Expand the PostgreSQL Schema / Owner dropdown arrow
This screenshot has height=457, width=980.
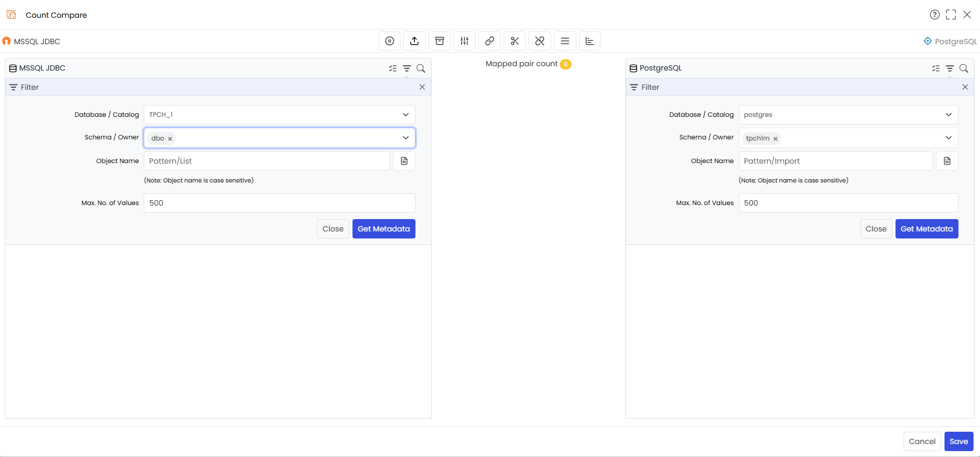pos(949,138)
